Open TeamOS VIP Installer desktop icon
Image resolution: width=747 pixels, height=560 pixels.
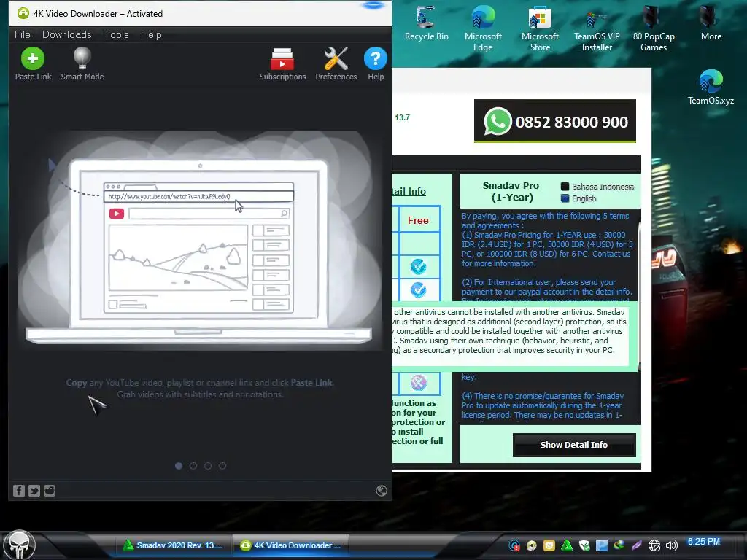click(597, 28)
